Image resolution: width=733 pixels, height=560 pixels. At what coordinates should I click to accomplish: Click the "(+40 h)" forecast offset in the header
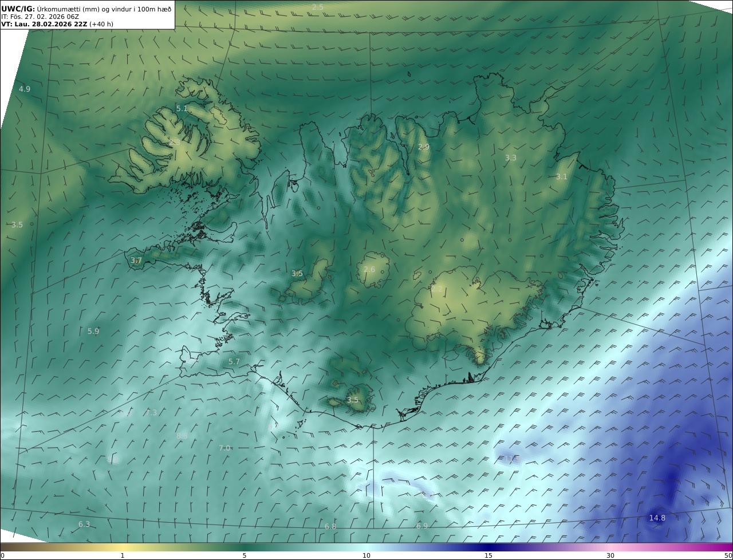(101, 25)
